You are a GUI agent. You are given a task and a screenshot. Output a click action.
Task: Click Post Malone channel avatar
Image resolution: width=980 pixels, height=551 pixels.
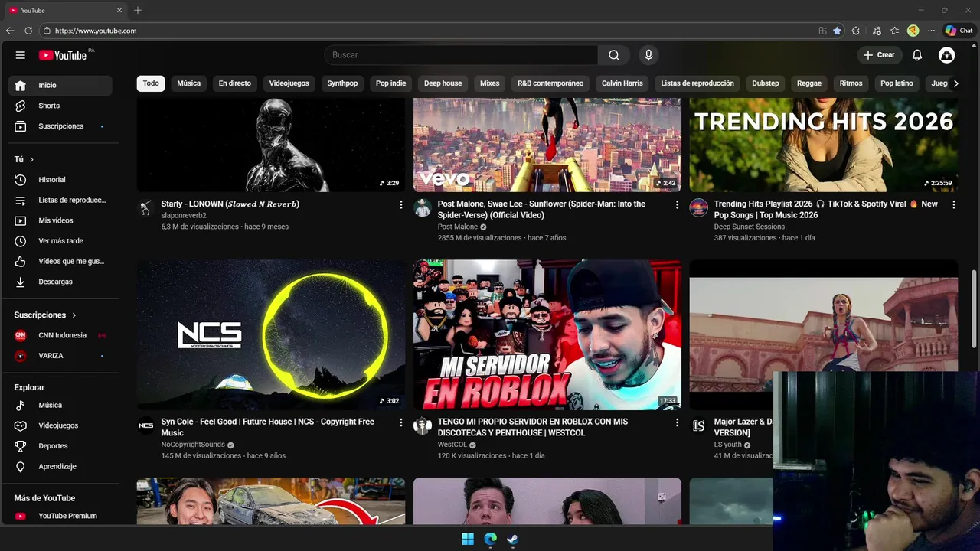pos(423,208)
